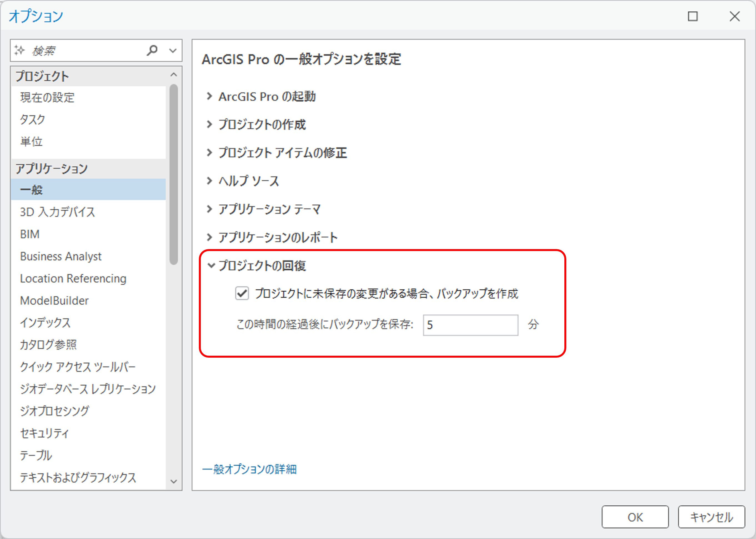
Task: Click the backup interval minutes field
Action: (470, 325)
